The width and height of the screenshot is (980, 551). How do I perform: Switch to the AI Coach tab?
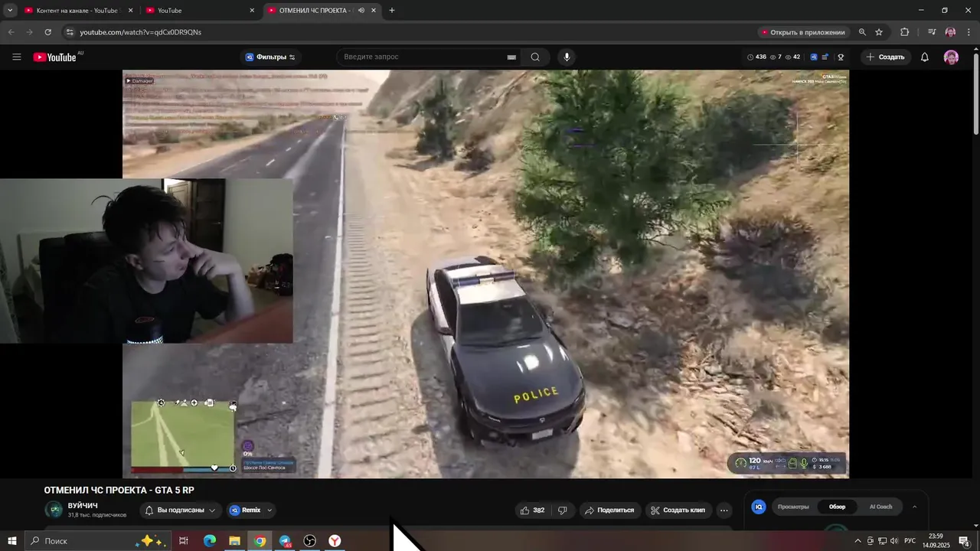(x=880, y=507)
